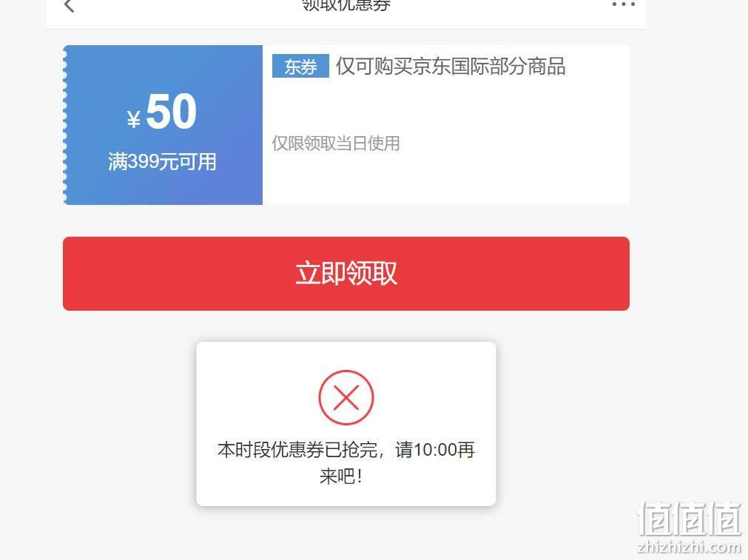Click the red X error icon
Image resolution: width=748 pixels, height=560 pixels.
point(346,397)
